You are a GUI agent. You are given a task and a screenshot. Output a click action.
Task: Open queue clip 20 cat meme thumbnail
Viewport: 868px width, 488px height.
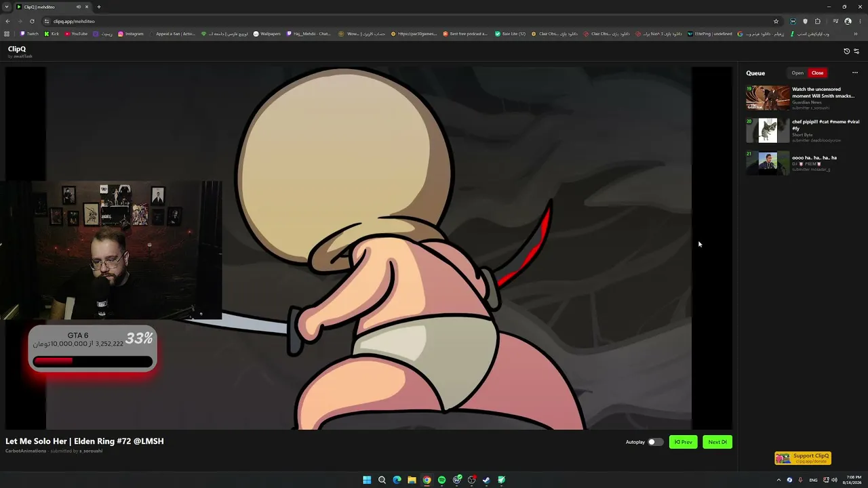(x=768, y=130)
